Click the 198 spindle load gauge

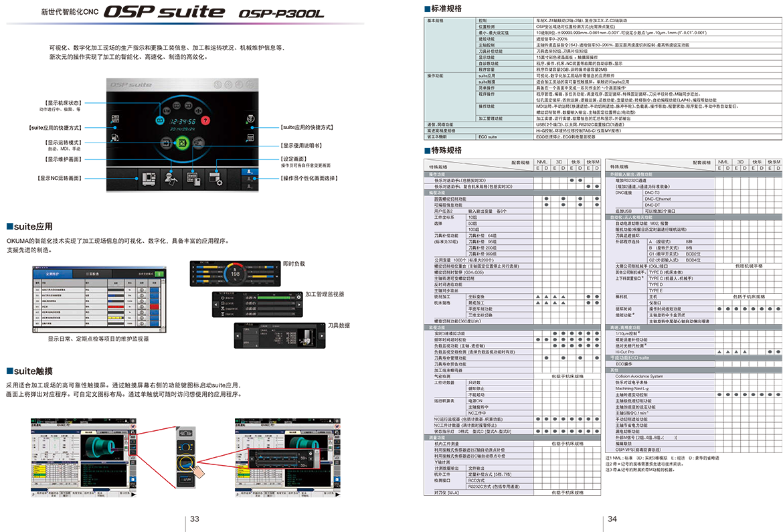coord(236,273)
